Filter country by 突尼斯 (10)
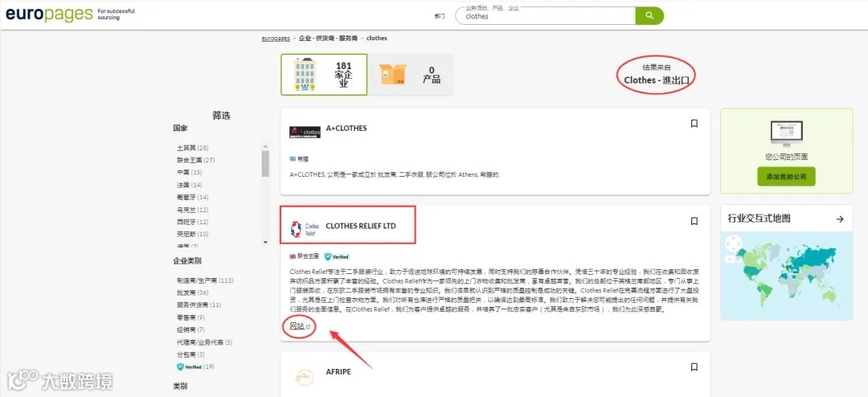This screenshot has width=868, height=397. point(193,234)
